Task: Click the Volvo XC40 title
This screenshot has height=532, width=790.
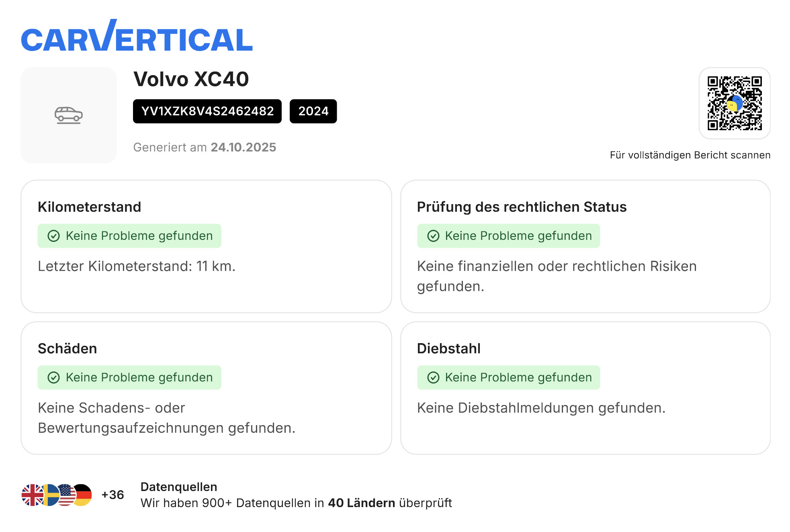Action: tap(191, 79)
